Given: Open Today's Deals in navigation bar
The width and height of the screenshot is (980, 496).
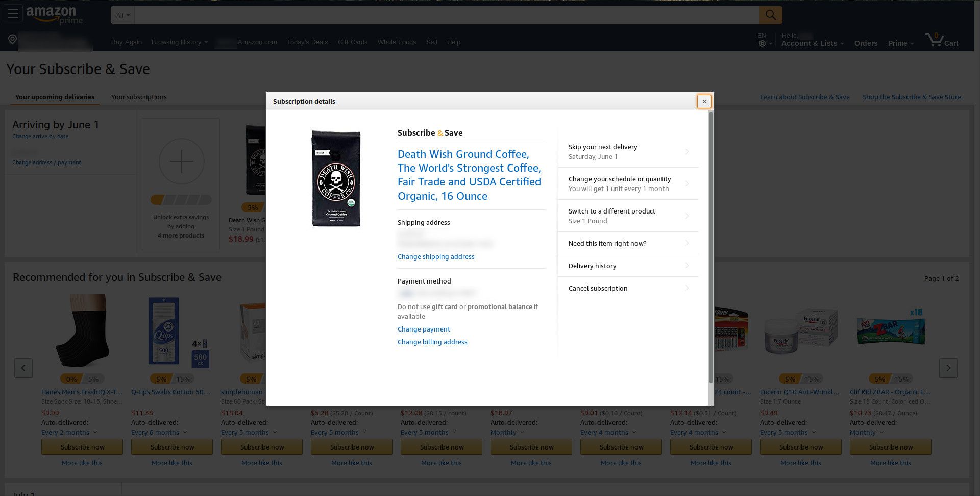Looking at the screenshot, I should [307, 42].
